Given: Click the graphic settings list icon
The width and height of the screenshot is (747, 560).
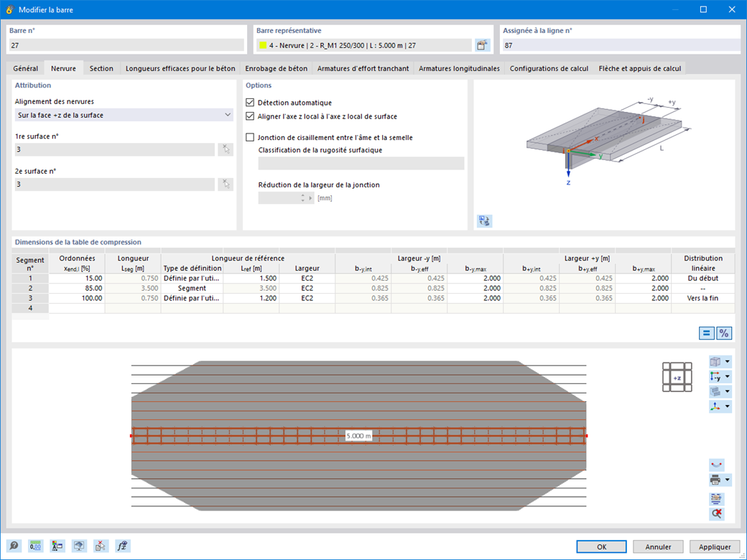Looking at the screenshot, I should point(717,498).
